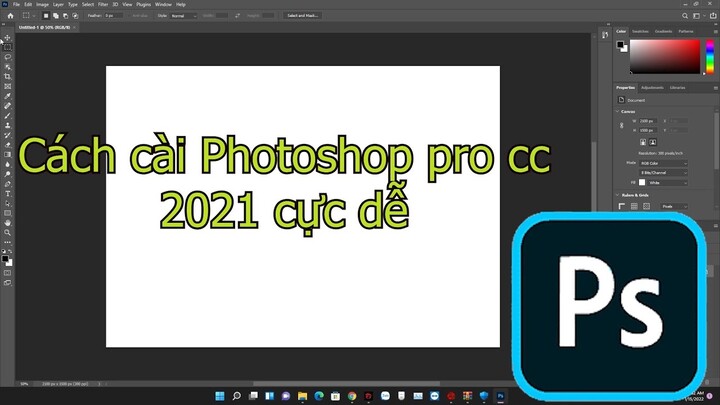Open the ruler units Pixels dropdown
Viewport: 720px width, 405px height.
[x=674, y=207]
